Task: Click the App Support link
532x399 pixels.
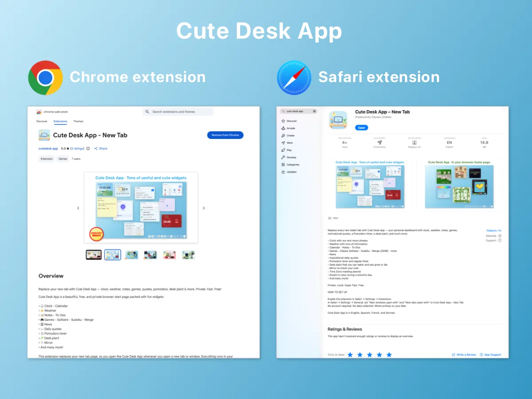Action: tap(490, 355)
